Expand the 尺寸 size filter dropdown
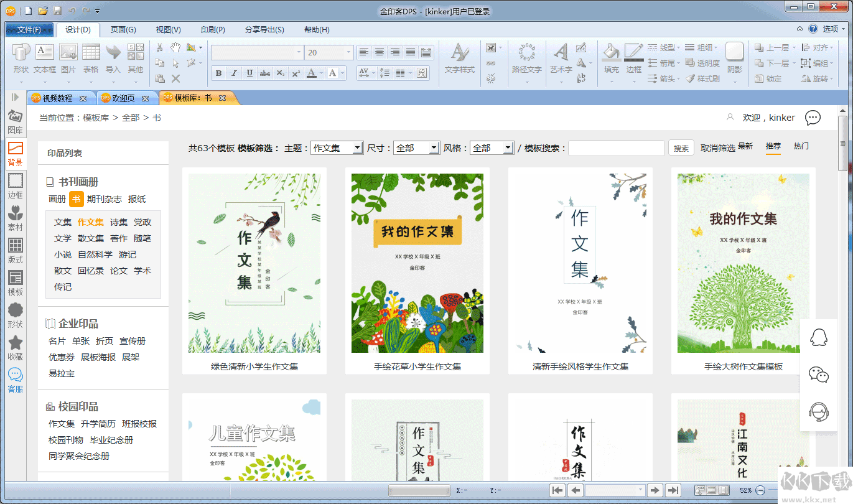Viewport: 853px width, 504px height. [435, 148]
